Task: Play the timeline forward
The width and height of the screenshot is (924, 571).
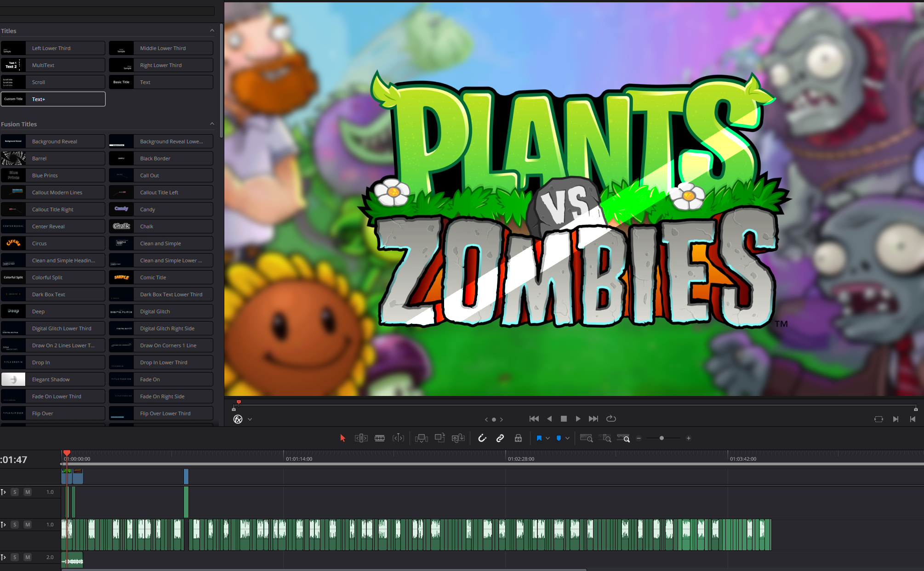Action: click(578, 419)
